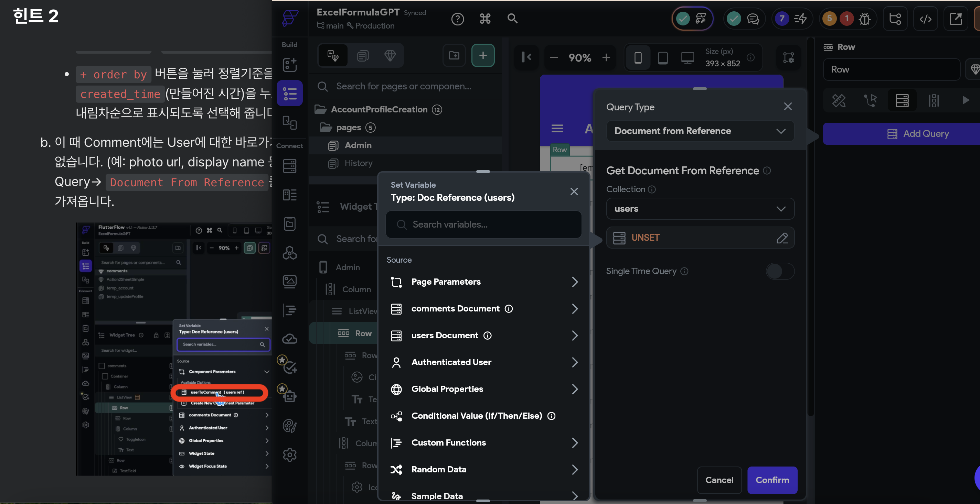Open the Data Types sidebar icon

click(x=289, y=195)
